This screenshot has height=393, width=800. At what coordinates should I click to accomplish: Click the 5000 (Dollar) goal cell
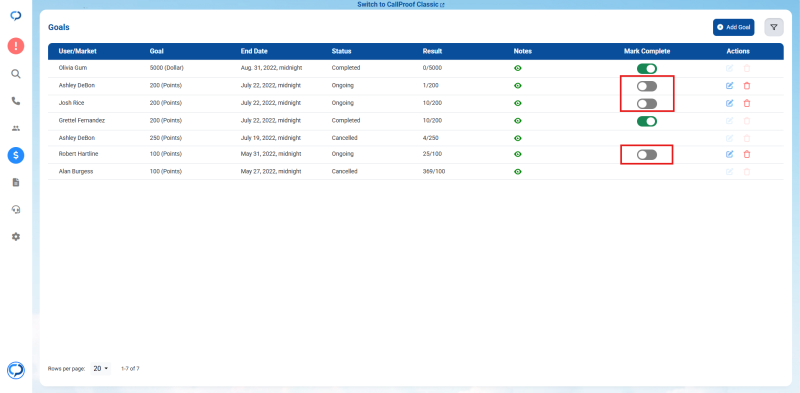click(166, 68)
